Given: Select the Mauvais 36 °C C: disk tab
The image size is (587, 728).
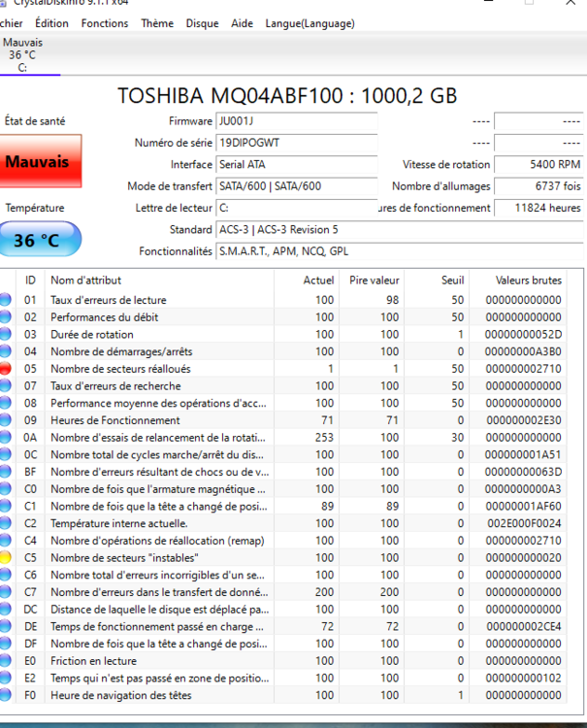Looking at the screenshot, I should tap(23, 55).
